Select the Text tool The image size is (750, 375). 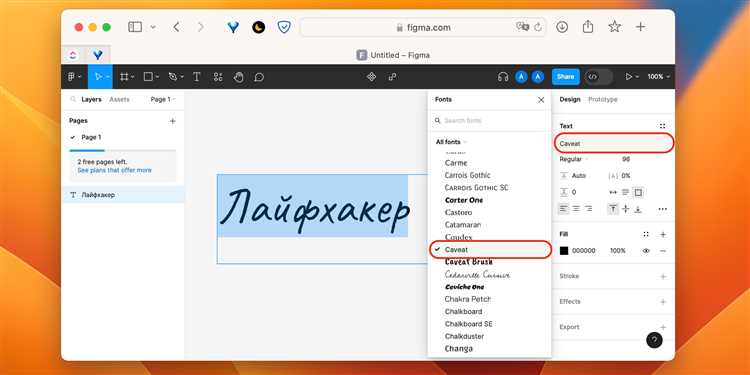(x=196, y=77)
